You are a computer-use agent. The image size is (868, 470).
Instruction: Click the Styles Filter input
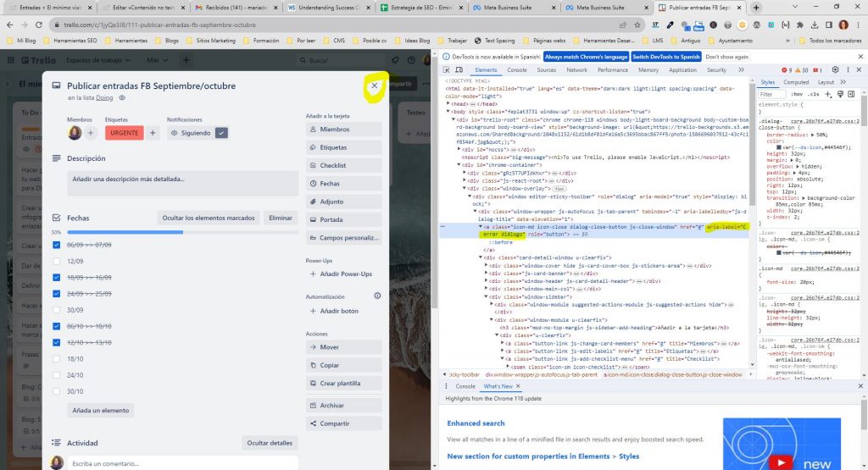coord(773,95)
